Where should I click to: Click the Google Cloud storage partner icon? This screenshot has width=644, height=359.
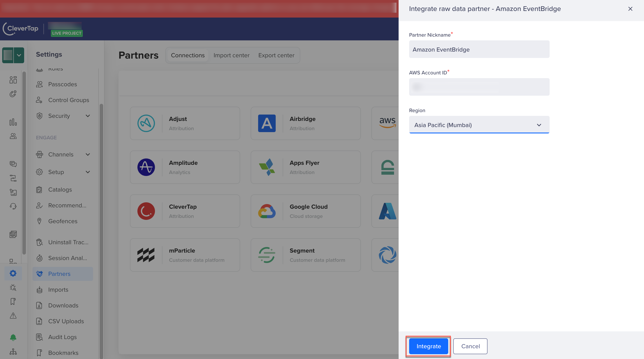coord(266,211)
